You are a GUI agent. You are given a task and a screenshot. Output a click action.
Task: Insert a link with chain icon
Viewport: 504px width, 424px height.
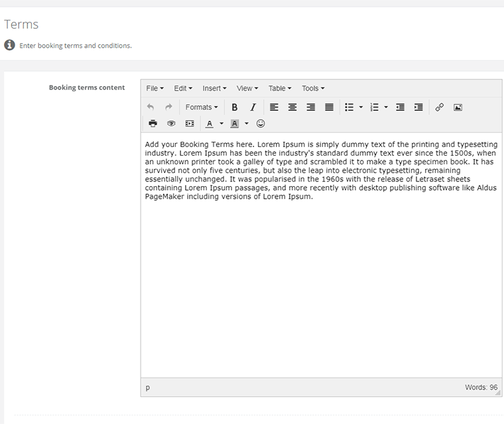pyautogui.click(x=440, y=107)
